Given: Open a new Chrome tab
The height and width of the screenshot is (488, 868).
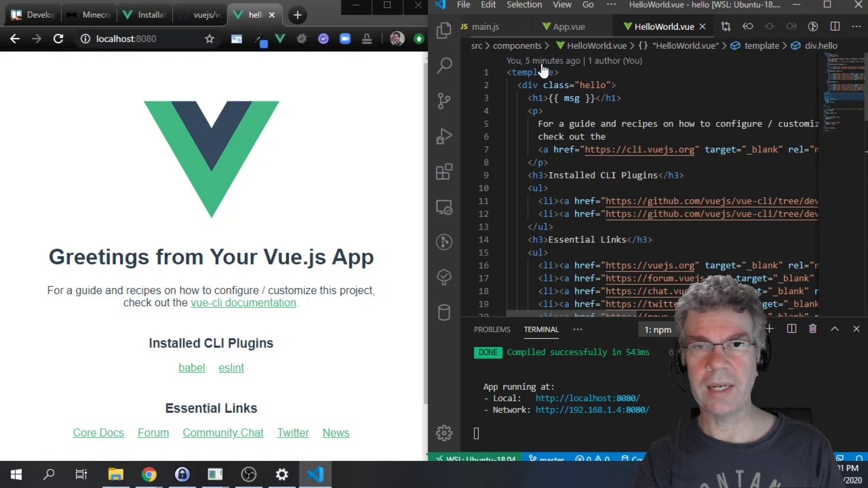Looking at the screenshot, I should (x=297, y=14).
